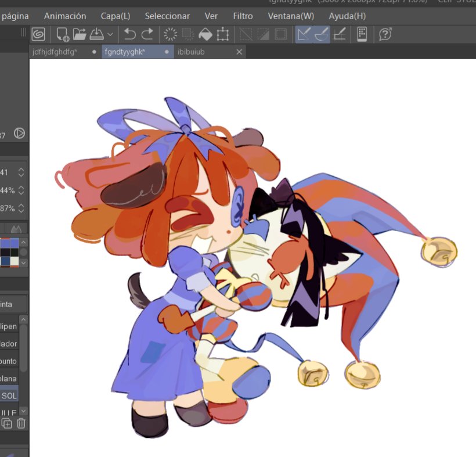Switch to the ibibuiub canvas tab
This screenshot has height=457, width=476.
[210, 52]
